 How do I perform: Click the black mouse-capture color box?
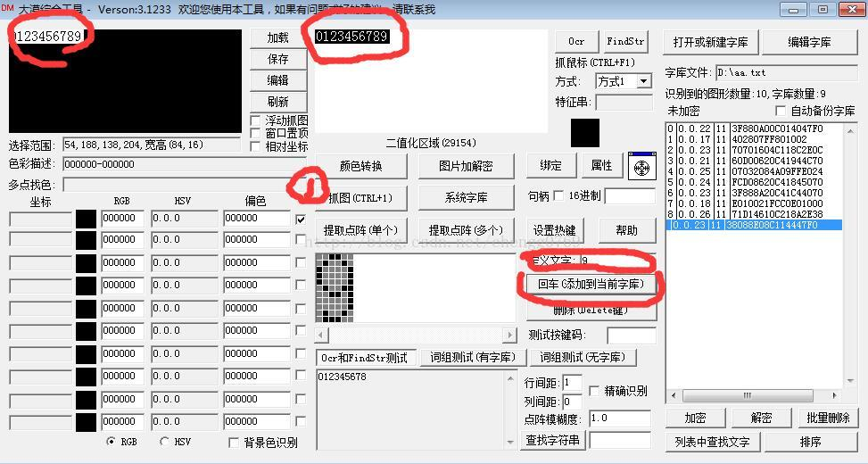[x=585, y=132]
